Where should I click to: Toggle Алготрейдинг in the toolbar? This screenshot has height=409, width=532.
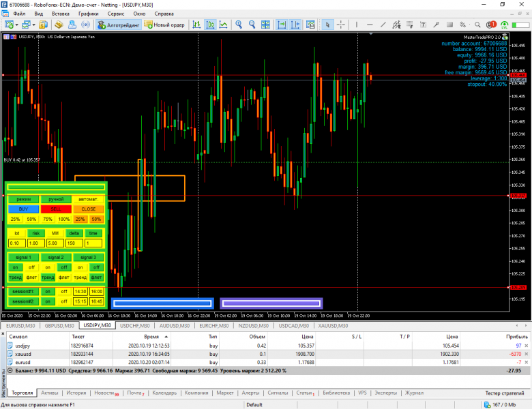119,25
